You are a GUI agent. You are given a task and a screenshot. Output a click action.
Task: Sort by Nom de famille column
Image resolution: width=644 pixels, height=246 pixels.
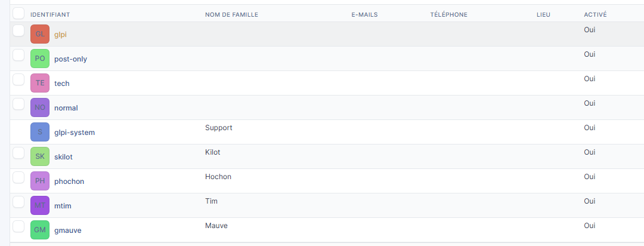tap(231, 14)
